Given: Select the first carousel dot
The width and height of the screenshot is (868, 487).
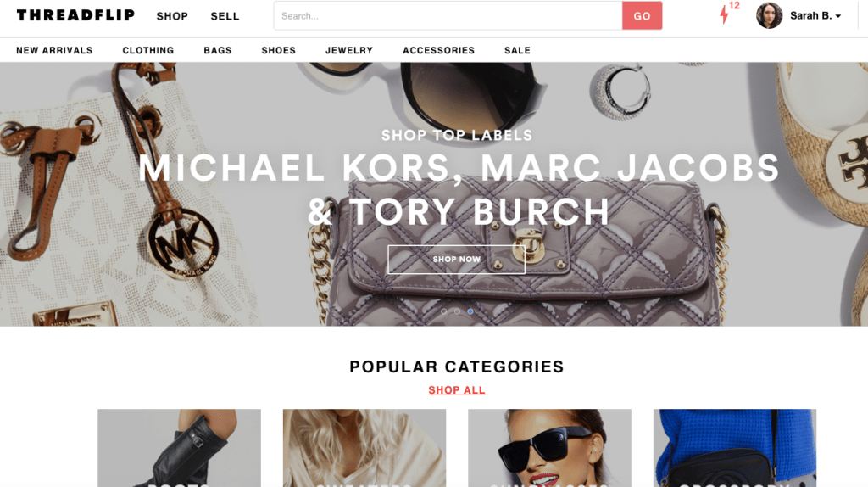Looking at the screenshot, I should pos(443,311).
